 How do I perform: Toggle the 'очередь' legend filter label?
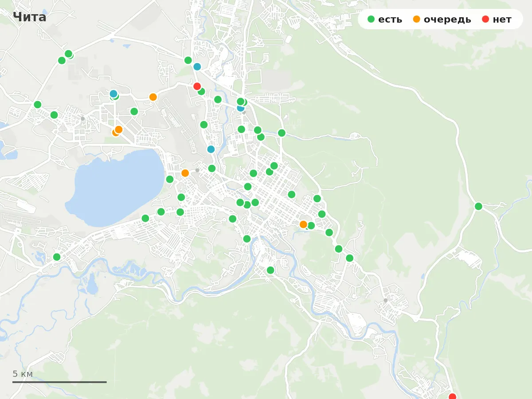[x=447, y=20]
